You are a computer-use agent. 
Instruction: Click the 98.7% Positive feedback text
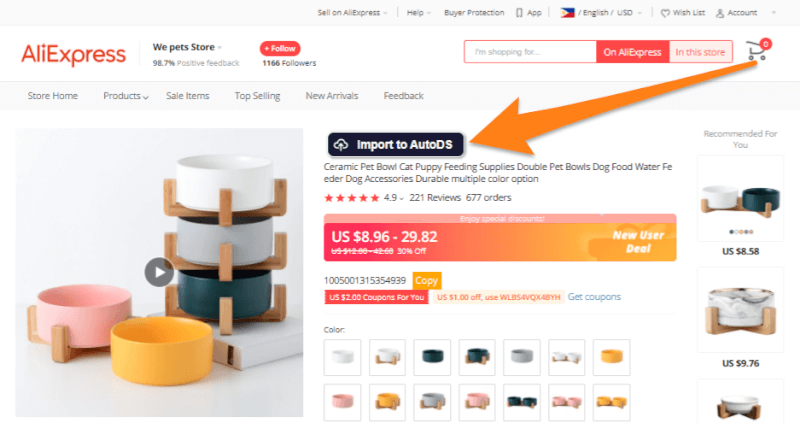click(x=196, y=63)
